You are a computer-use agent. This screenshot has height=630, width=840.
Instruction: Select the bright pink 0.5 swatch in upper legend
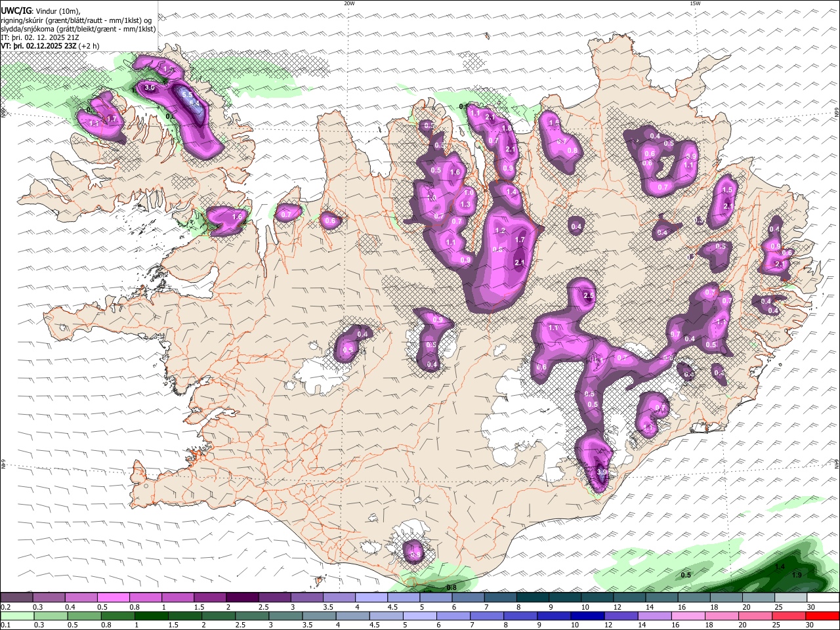(x=113, y=597)
